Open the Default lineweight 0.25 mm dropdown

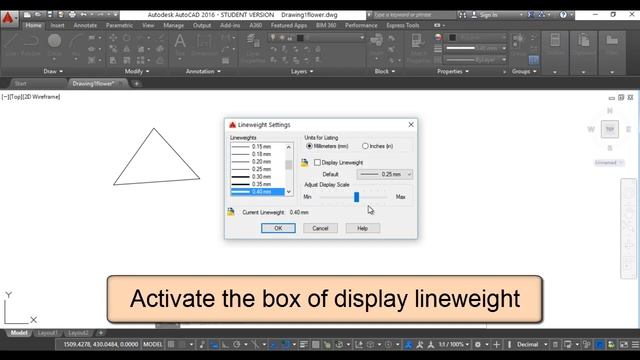384,174
